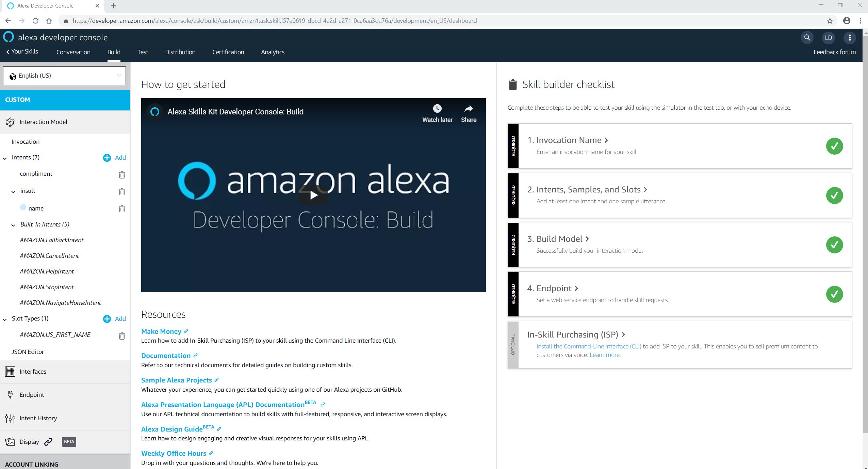Switch to the Test tab
Viewport: 868px width, 469px height.
143,52
